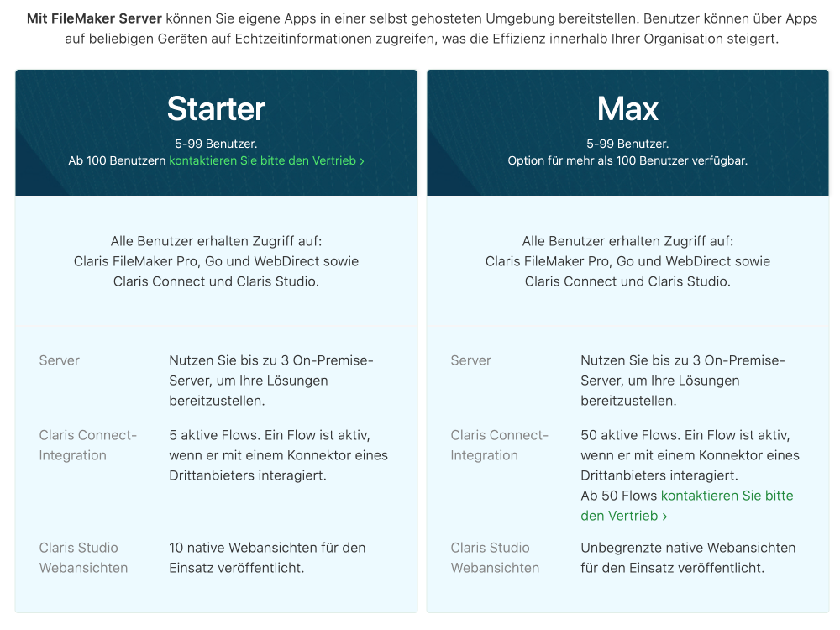Click the Server label in Max card
The width and height of the screenshot is (840, 630).
coord(470,360)
